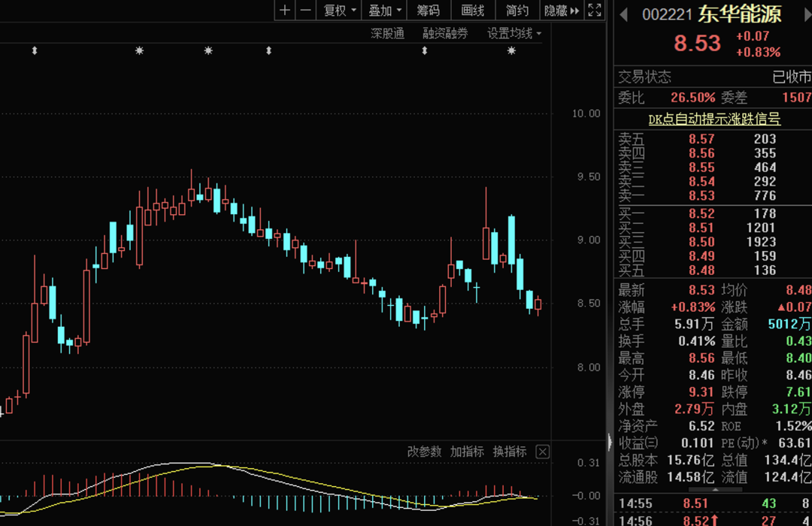Open DK点自动提示涨跌信号 link

point(714,119)
